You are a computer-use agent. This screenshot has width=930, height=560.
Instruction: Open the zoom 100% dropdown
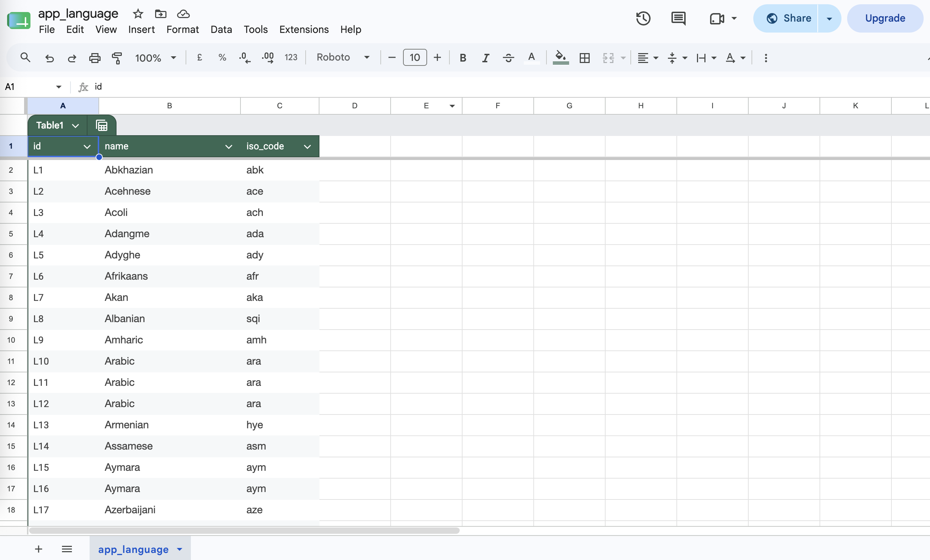(156, 58)
